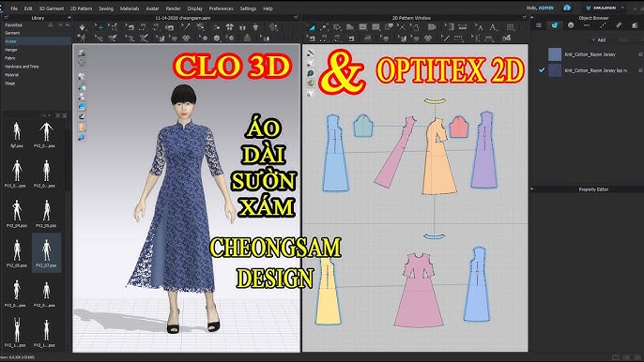Select Hardware and Trims in Library
This screenshot has width=644, height=362.
(x=22, y=67)
